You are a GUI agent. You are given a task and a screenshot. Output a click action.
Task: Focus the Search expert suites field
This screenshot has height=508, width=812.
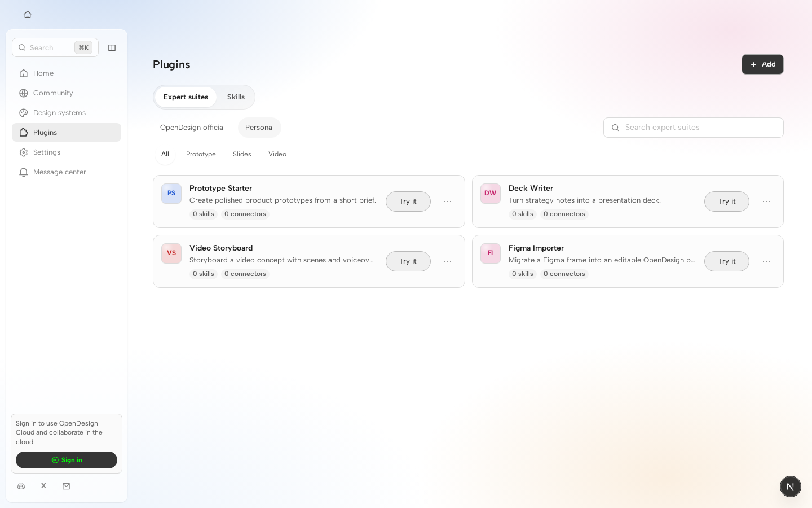point(694,128)
